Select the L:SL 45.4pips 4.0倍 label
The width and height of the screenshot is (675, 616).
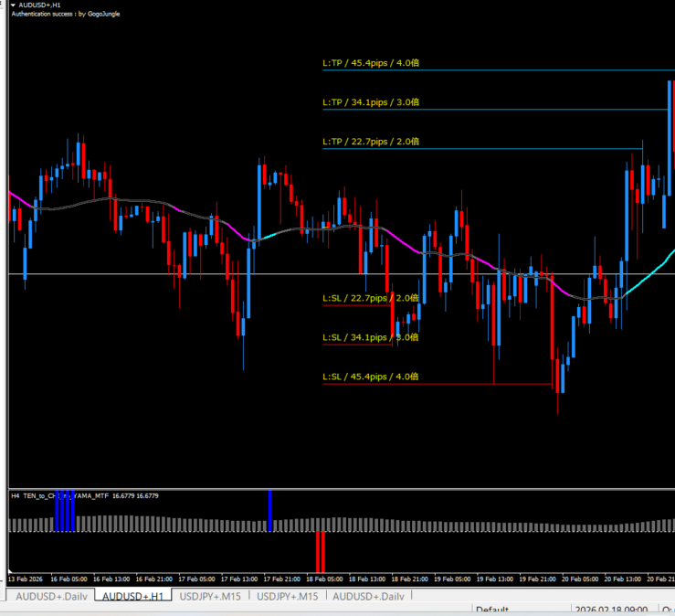tap(371, 377)
